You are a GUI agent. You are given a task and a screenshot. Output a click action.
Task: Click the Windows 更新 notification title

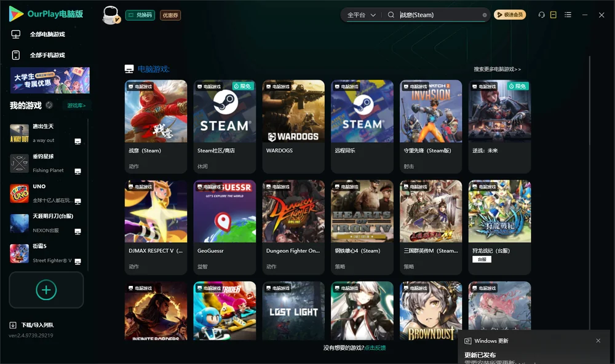tap(491, 341)
